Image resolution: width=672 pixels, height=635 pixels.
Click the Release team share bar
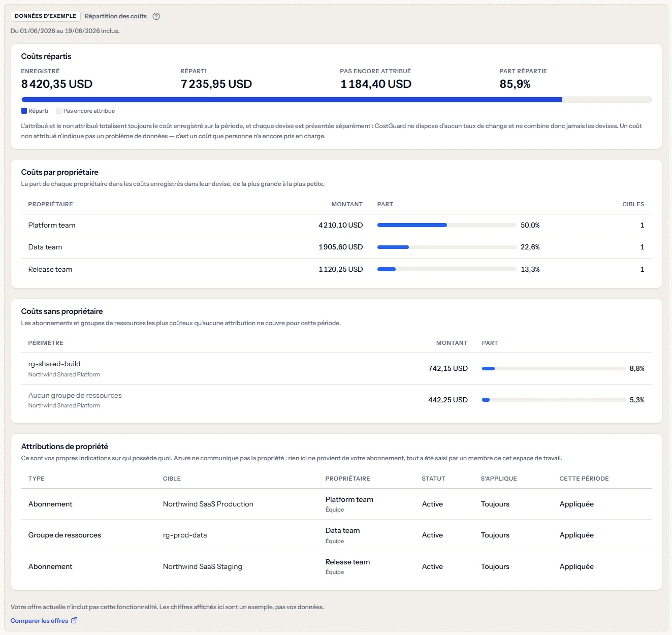[446, 269]
